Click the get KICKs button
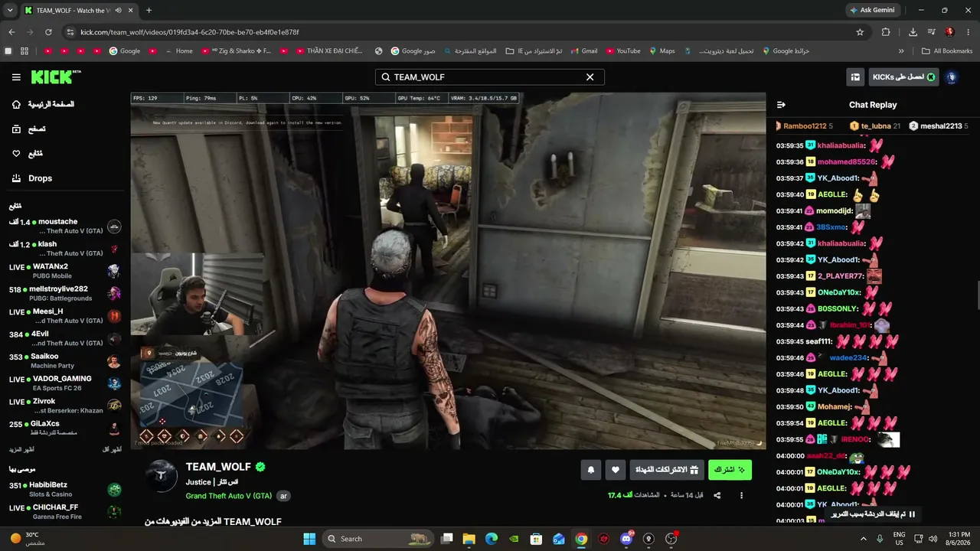This screenshot has width=980, height=551. tap(903, 77)
